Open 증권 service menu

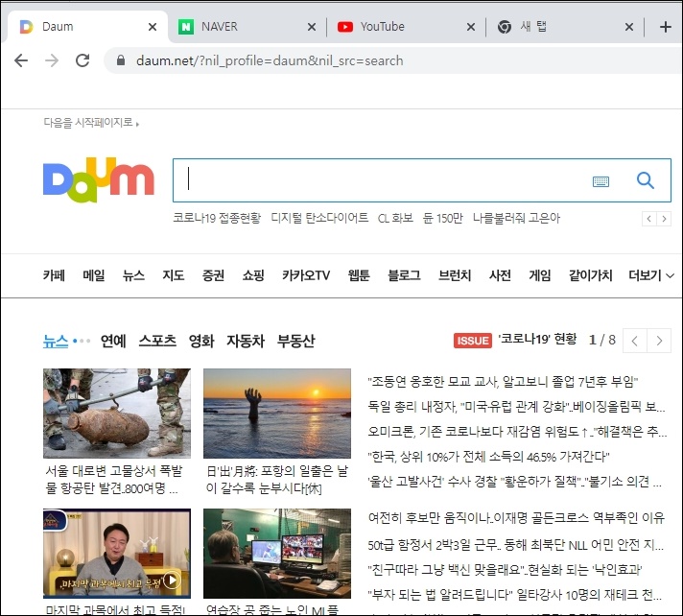[213, 275]
